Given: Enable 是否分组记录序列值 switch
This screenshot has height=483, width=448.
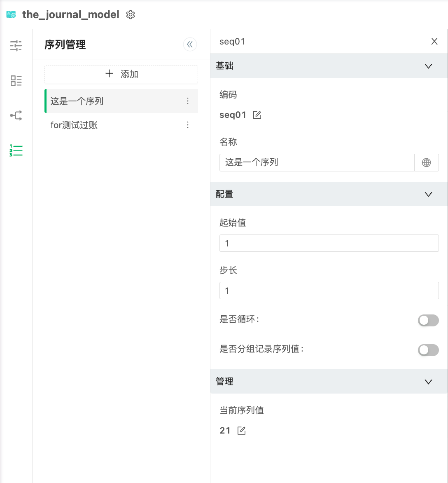Looking at the screenshot, I should click(428, 350).
